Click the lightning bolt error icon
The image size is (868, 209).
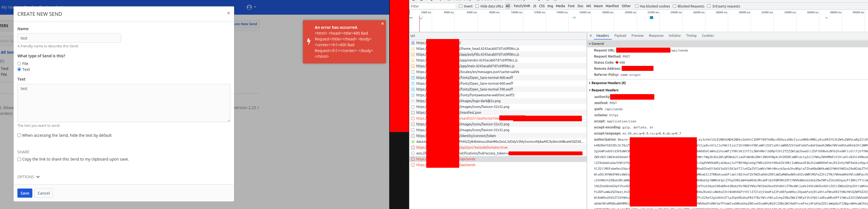[x=309, y=42]
